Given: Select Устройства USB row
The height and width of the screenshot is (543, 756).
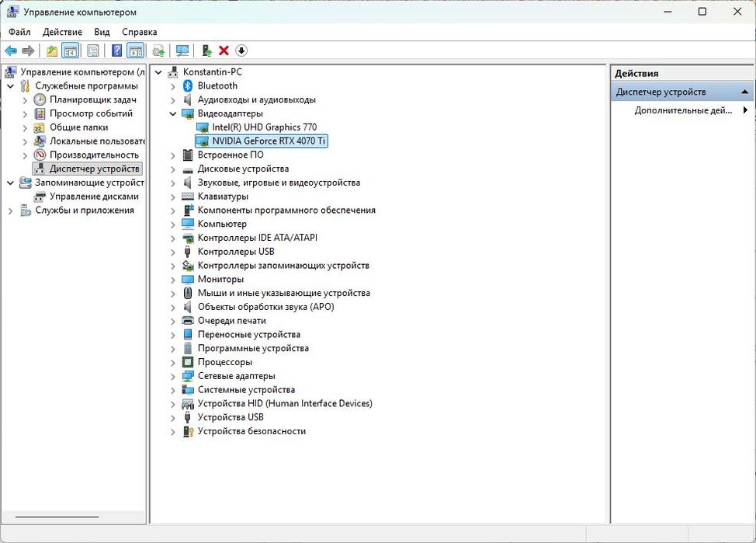Looking at the screenshot, I should tap(231, 417).
